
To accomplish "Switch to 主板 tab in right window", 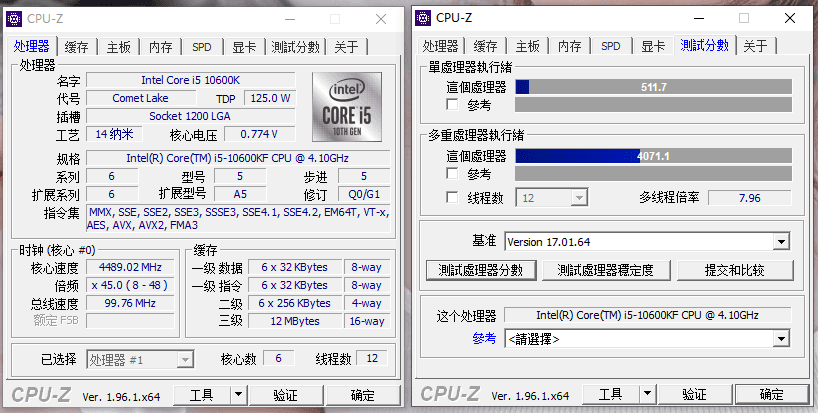I will (527, 46).
